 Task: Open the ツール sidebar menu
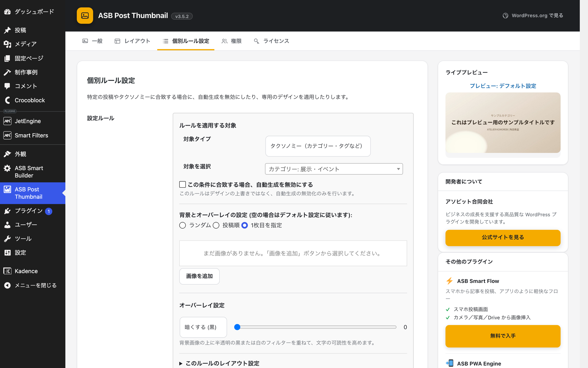coord(33,238)
